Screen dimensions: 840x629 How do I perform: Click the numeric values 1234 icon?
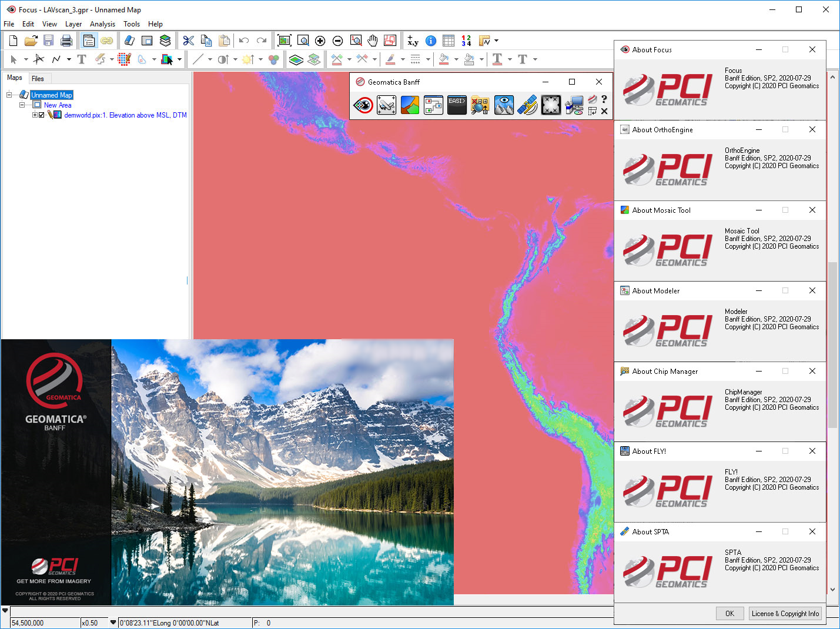(466, 41)
